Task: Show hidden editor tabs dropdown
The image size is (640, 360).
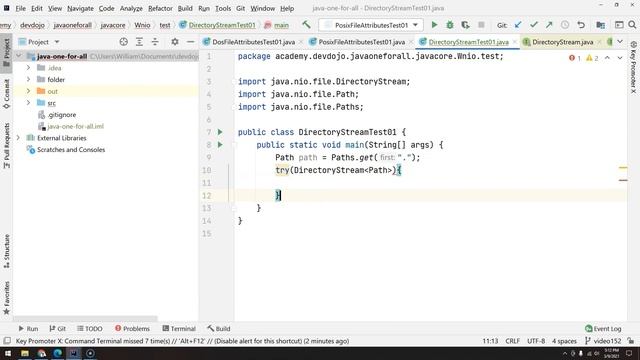Action: [x=620, y=42]
